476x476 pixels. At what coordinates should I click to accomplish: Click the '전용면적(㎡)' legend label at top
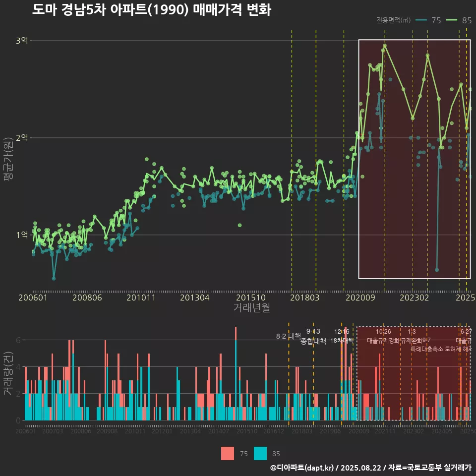pyautogui.click(x=393, y=20)
